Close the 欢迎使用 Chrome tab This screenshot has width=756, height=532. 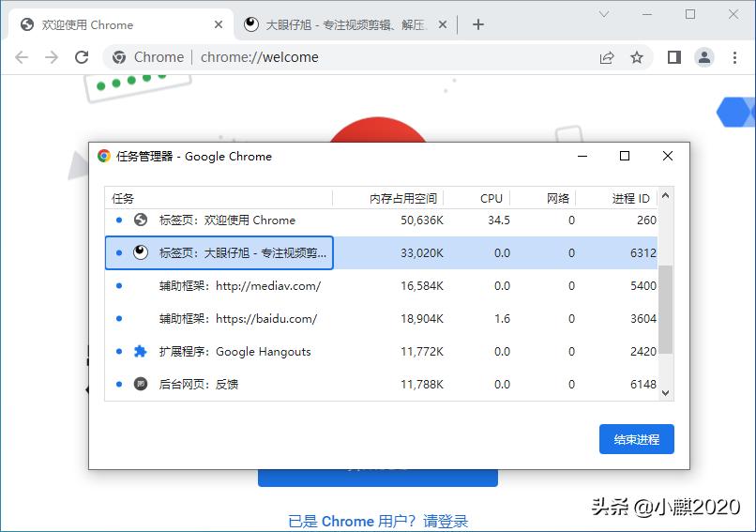(x=219, y=24)
